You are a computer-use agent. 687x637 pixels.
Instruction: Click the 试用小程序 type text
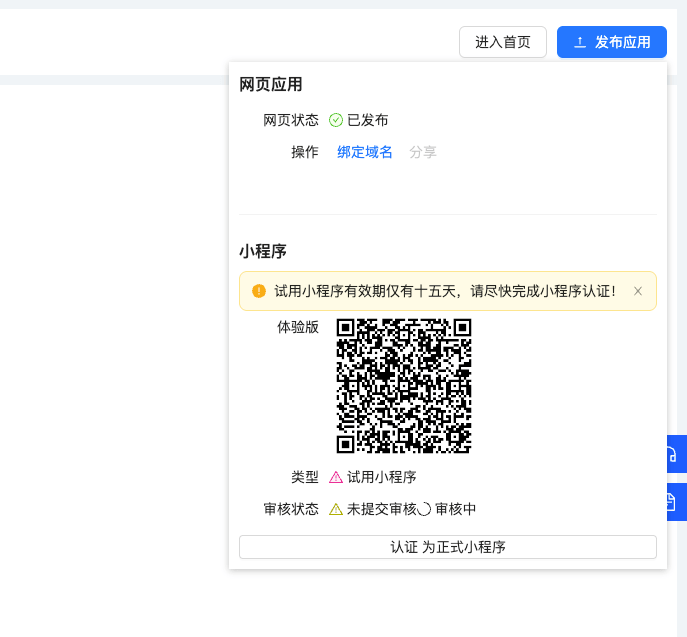pyautogui.click(x=382, y=477)
